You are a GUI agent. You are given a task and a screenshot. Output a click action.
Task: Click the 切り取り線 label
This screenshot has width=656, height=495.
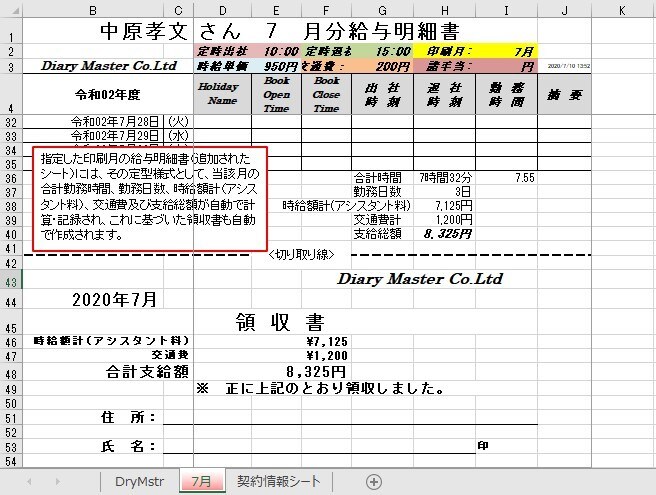[x=301, y=254]
